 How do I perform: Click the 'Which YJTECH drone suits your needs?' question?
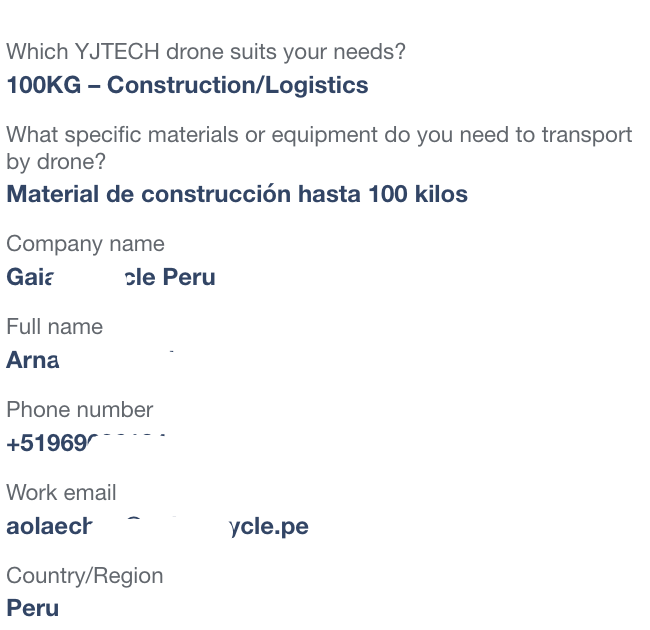pyautogui.click(x=206, y=52)
